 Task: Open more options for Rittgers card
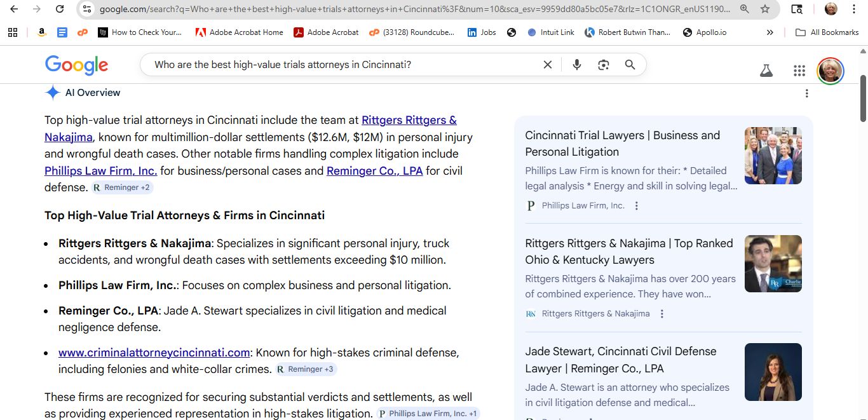click(662, 314)
